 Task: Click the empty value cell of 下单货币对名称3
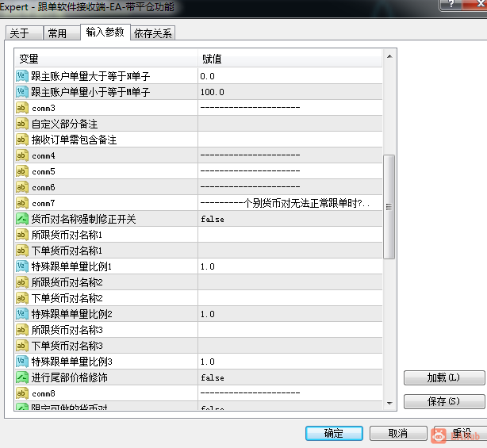pos(290,345)
